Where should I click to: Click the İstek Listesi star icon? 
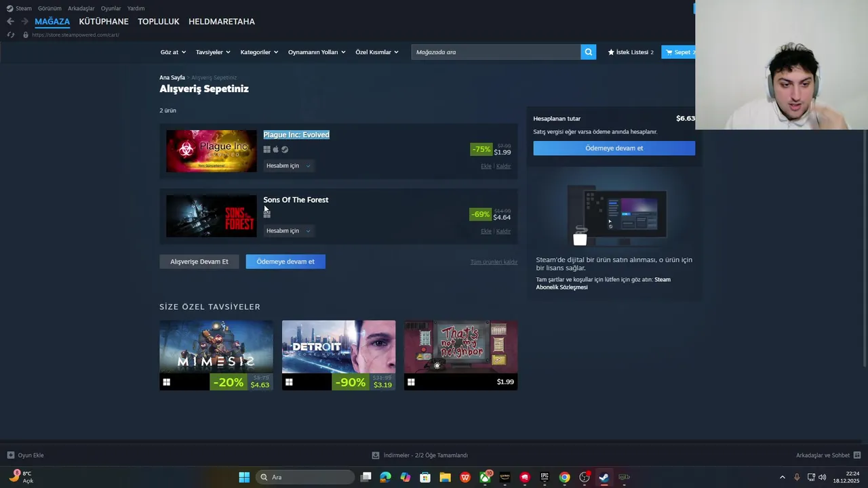click(611, 52)
